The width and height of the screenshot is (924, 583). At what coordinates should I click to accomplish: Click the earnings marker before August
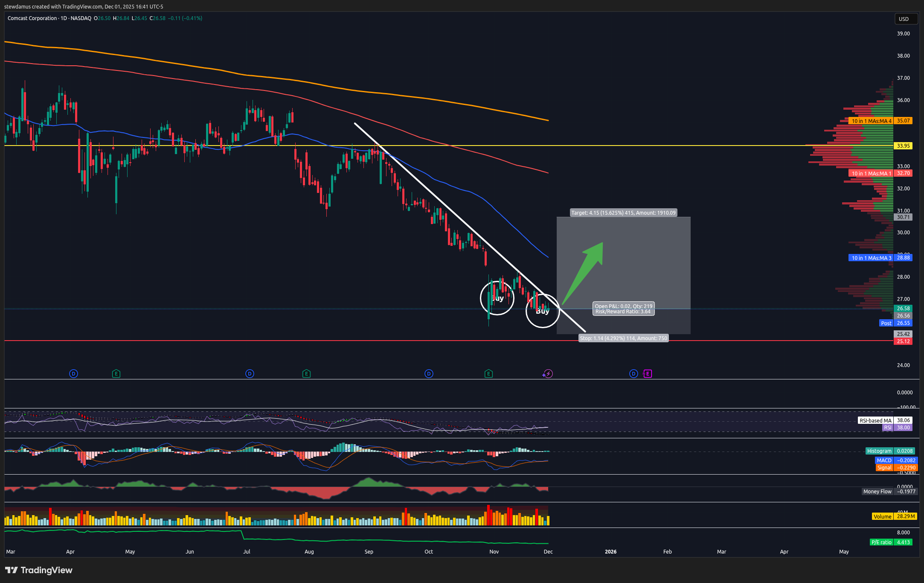point(306,374)
